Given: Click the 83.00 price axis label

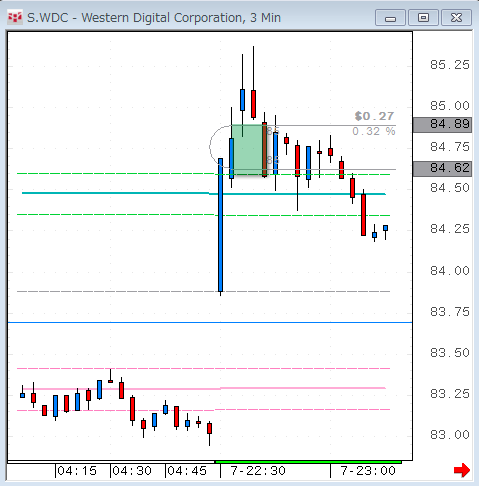Looking at the screenshot, I should 450,435.
